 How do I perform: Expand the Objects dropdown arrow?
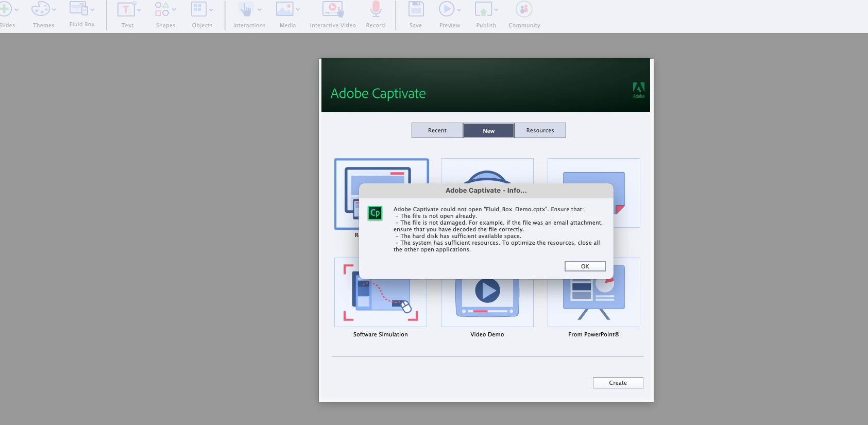(211, 10)
